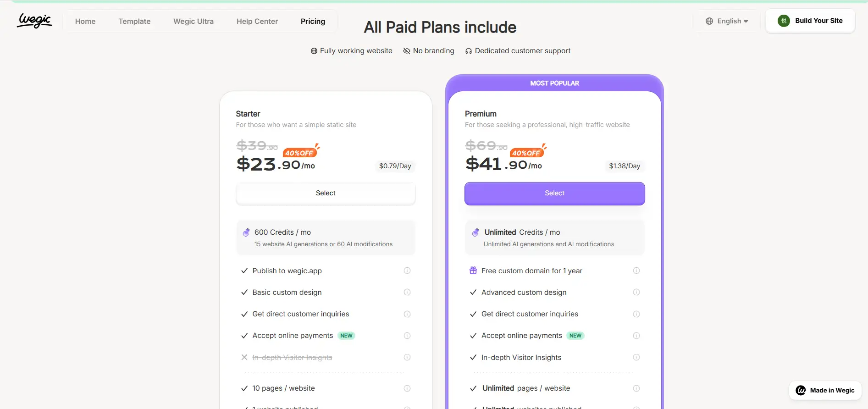Click the Made in Wegic badge

click(825, 390)
